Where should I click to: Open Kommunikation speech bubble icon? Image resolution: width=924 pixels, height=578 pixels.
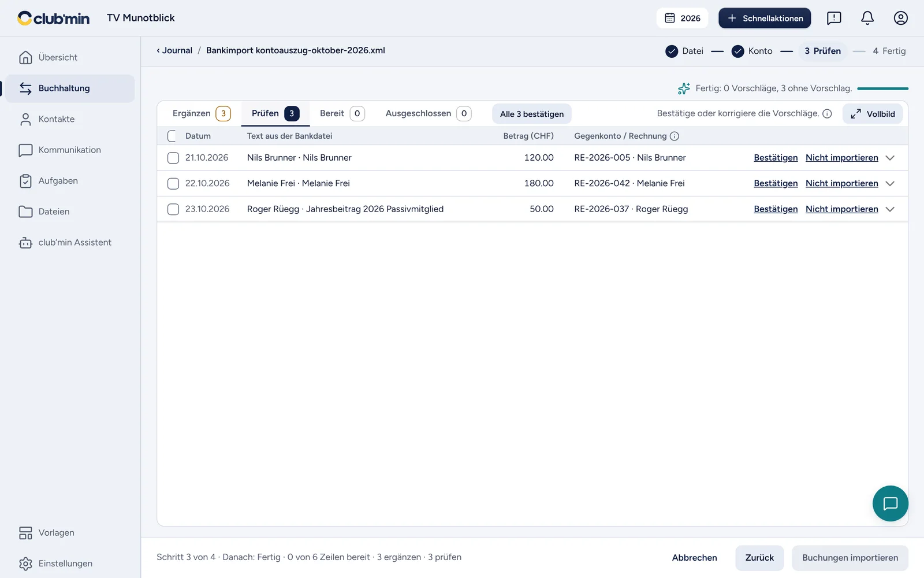coord(25,150)
